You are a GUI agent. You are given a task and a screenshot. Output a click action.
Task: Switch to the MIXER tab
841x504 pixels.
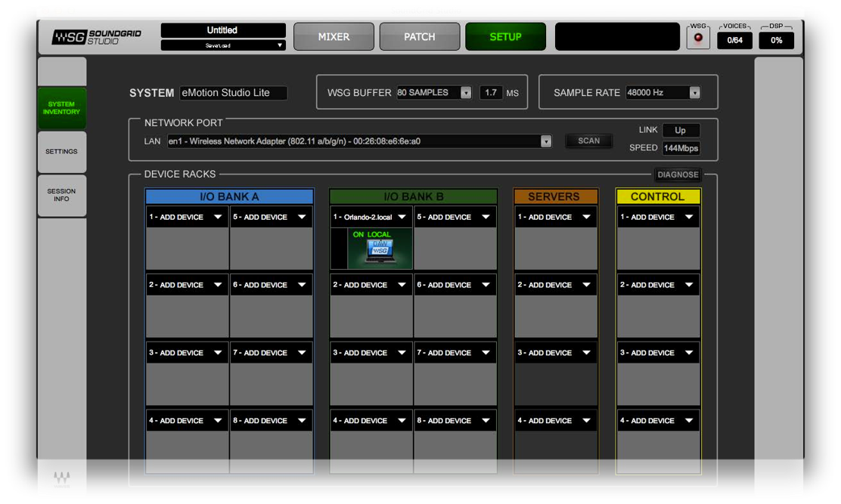(x=334, y=36)
